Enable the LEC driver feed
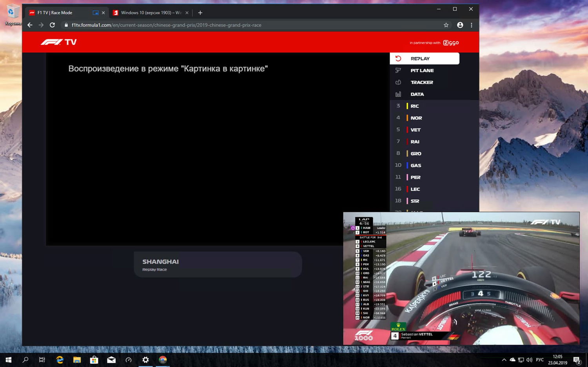 tap(415, 189)
